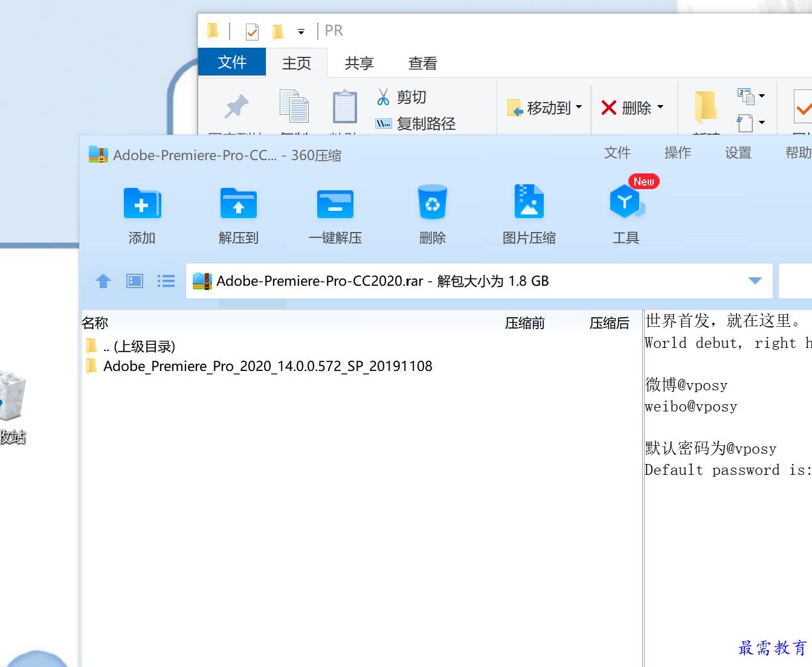Click the new folder icon in Explorer ribbon
Image resolution: width=812 pixels, height=667 pixels.
point(706,106)
